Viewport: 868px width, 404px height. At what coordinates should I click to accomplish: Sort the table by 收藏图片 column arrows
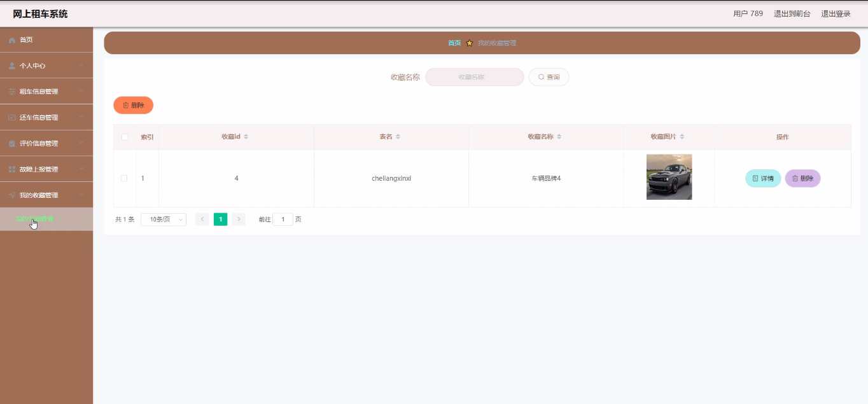[682, 137]
